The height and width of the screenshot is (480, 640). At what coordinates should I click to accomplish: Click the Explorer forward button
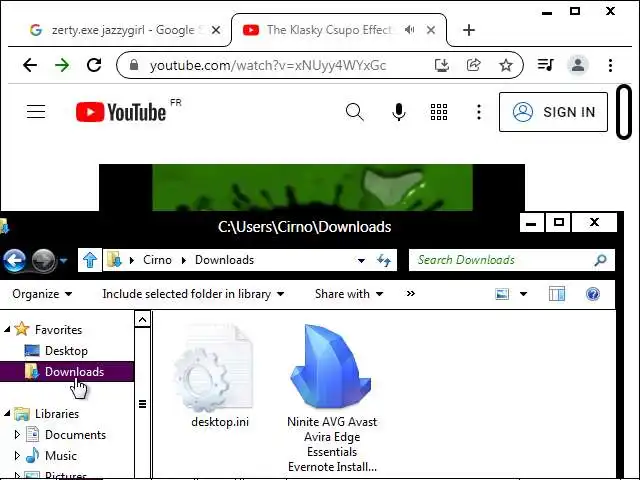(x=44, y=260)
